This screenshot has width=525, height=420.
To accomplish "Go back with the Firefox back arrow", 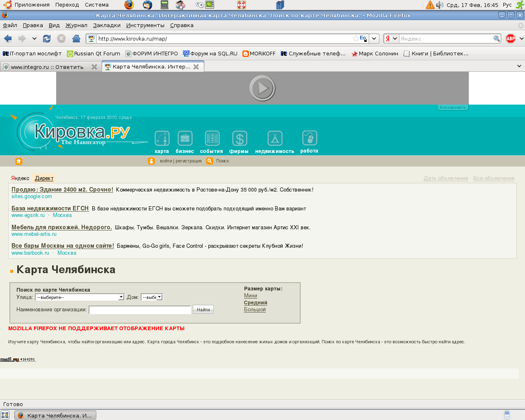I will (x=8, y=39).
